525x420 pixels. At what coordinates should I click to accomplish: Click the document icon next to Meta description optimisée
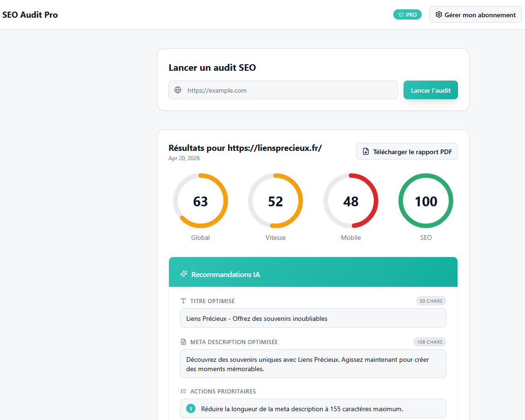[183, 342]
